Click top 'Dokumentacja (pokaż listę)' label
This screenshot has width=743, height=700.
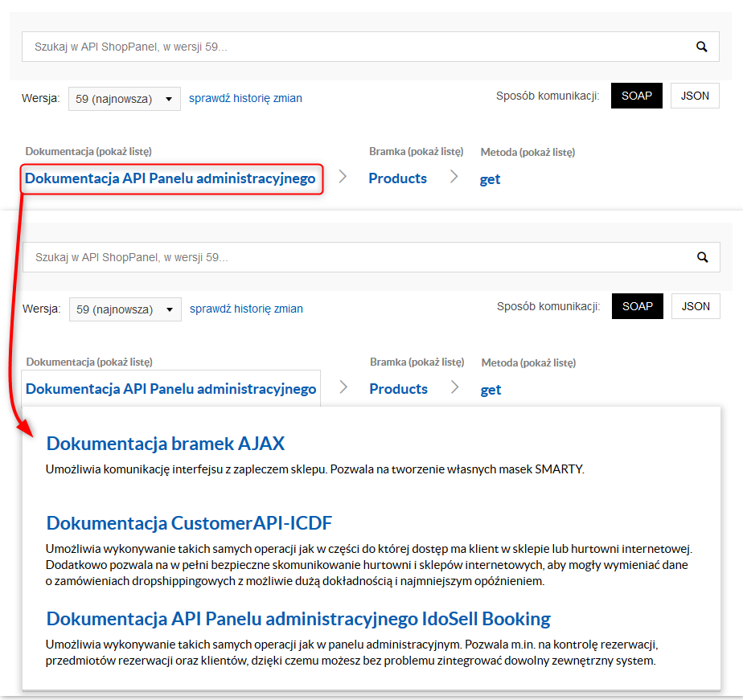88,152
